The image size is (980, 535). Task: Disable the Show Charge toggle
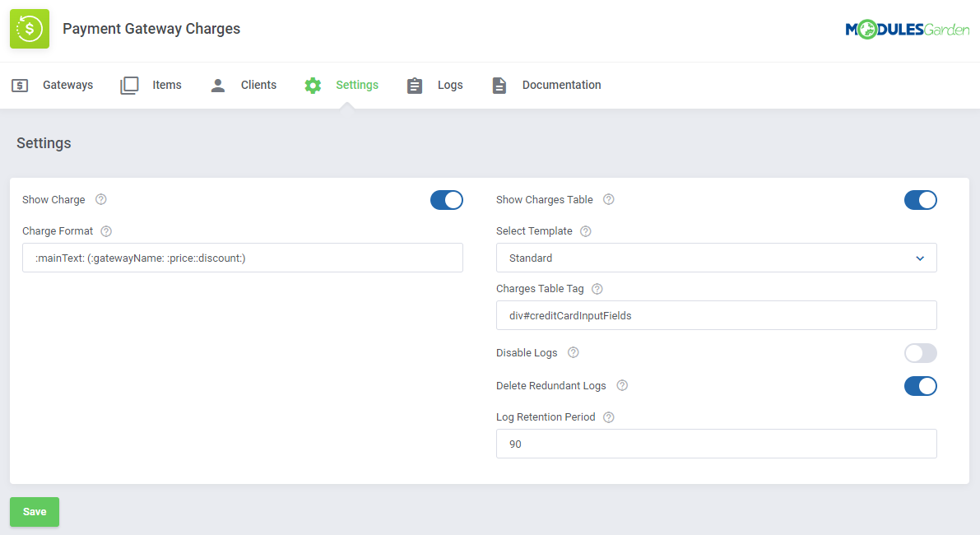point(447,200)
